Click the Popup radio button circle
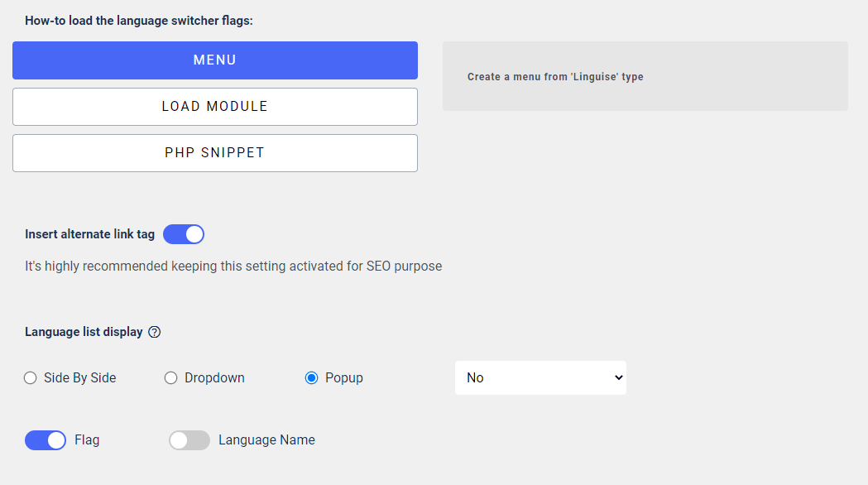Image resolution: width=868 pixels, height=485 pixels. click(312, 378)
